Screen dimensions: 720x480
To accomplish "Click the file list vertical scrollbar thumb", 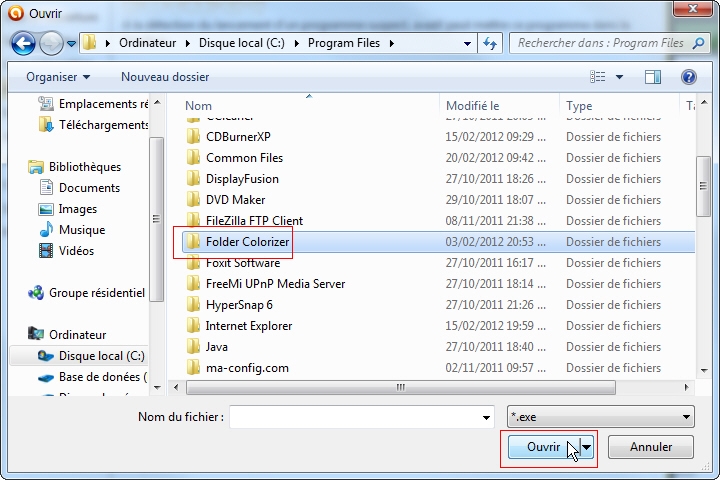I will pyautogui.click(x=703, y=186).
